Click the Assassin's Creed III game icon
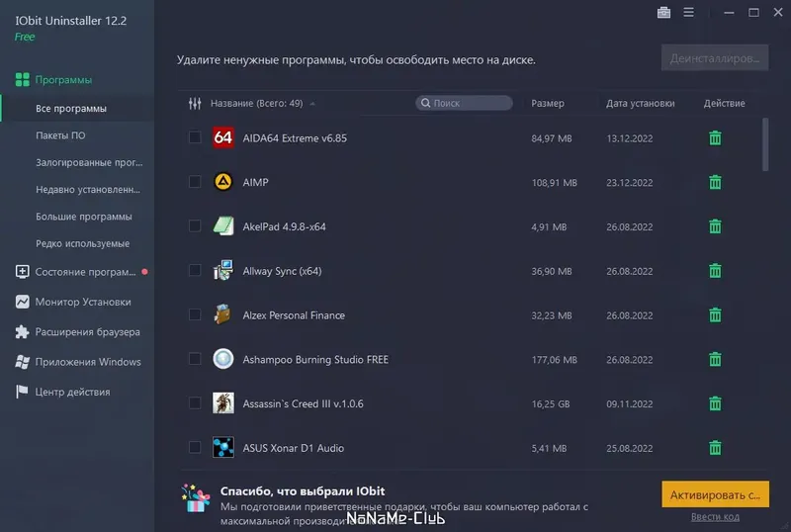 click(x=223, y=403)
